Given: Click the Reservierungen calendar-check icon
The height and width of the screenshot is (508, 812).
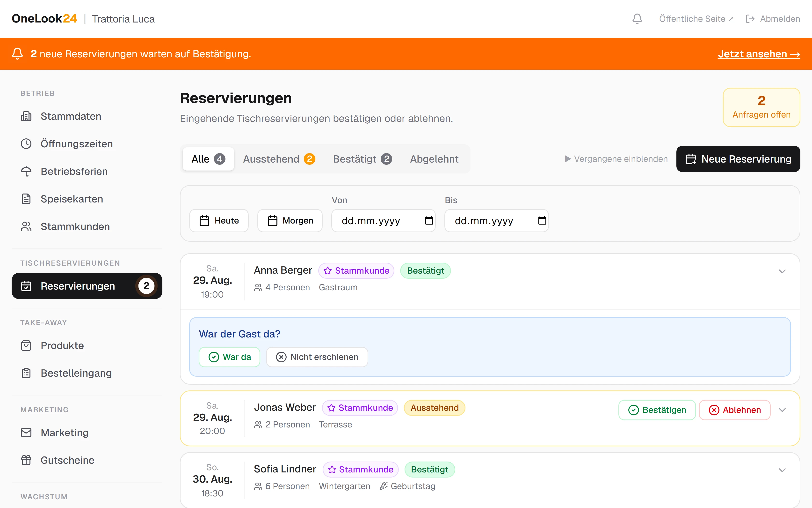Looking at the screenshot, I should coord(26,286).
